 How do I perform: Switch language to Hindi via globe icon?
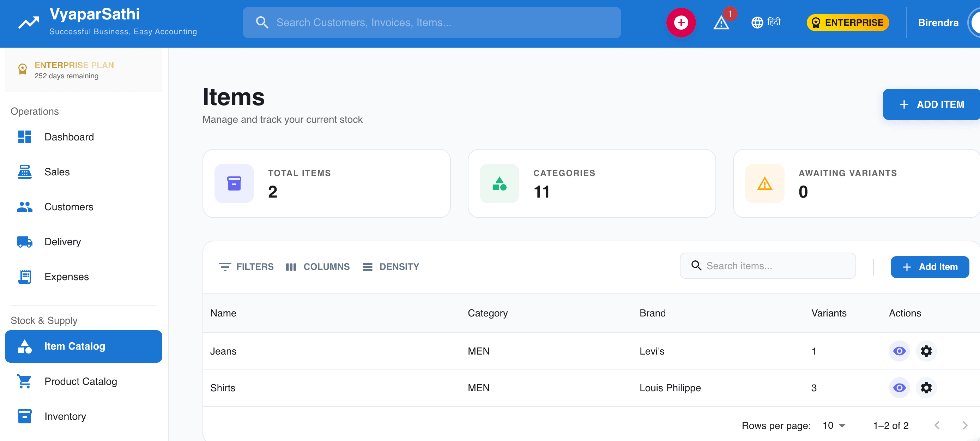point(766,23)
